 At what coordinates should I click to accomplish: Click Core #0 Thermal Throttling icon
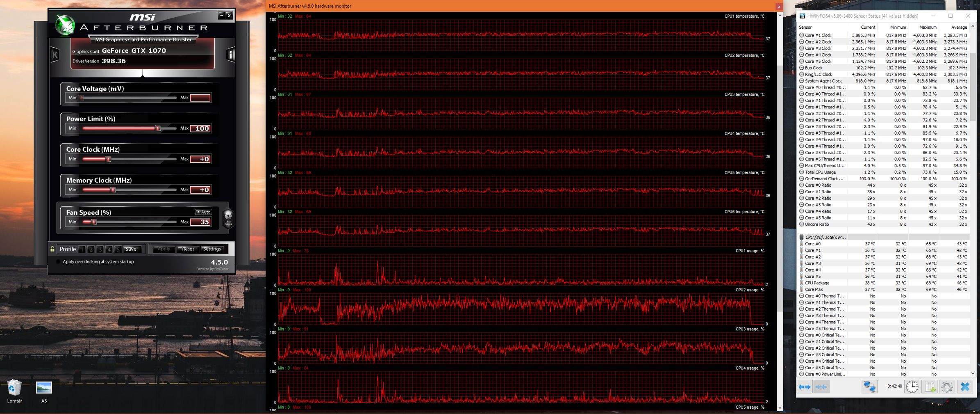click(802, 296)
